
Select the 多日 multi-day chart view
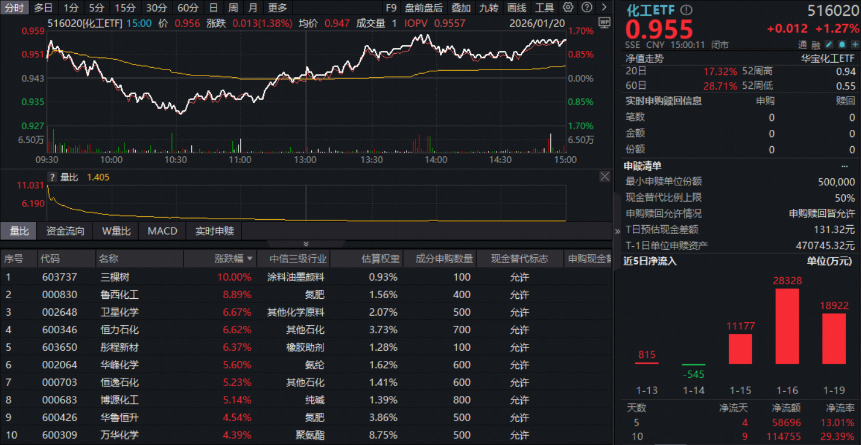coord(44,7)
